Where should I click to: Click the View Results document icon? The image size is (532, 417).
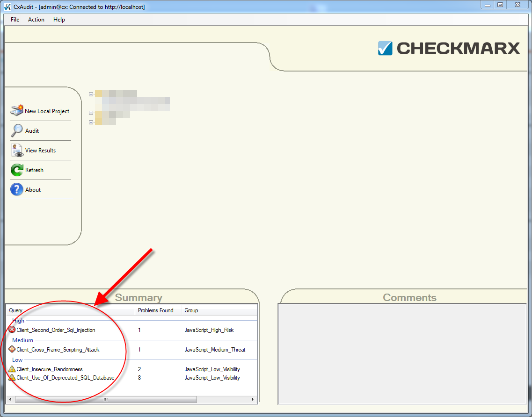[x=17, y=150]
